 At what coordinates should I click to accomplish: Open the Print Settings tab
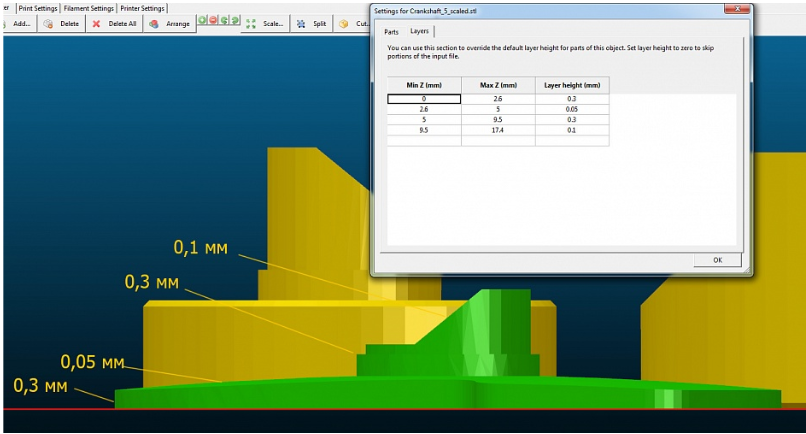(38, 8)
